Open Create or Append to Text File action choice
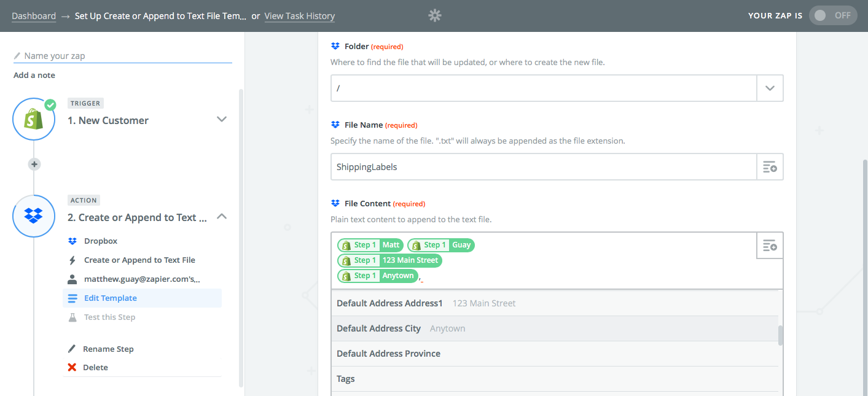This screenshot has width=868, height=396. point(139,260)
